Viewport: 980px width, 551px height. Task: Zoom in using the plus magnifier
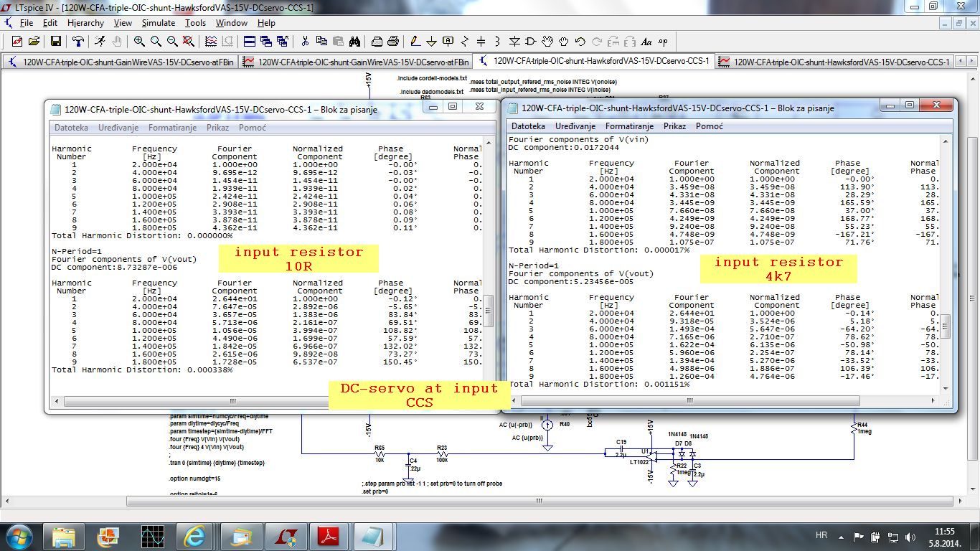(x=139, y=41)
